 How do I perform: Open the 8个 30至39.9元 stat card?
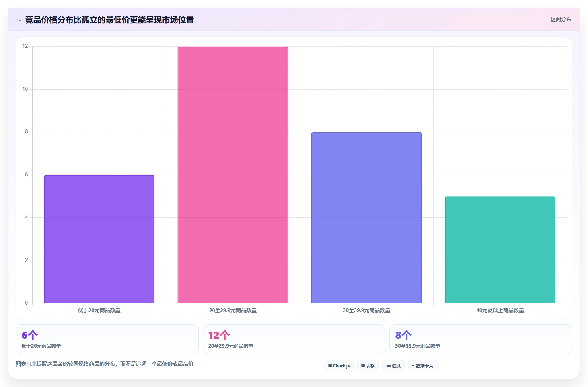pyautogui.click(x=481, y=339)
